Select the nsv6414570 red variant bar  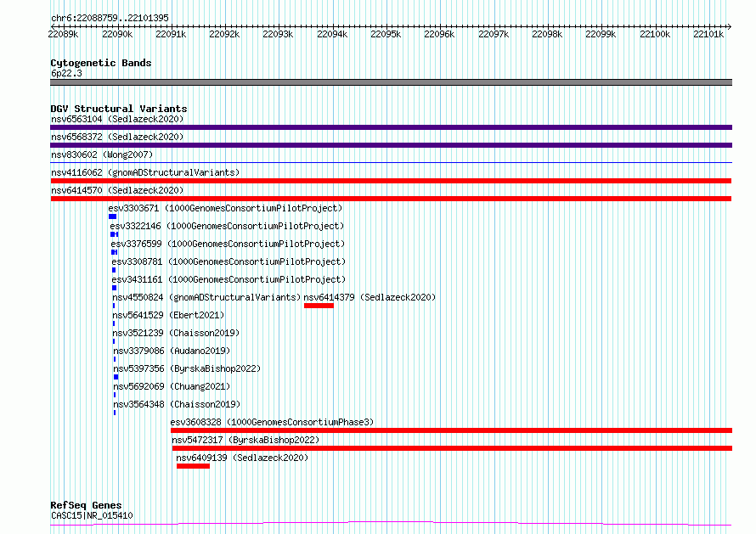pos(391,199)
